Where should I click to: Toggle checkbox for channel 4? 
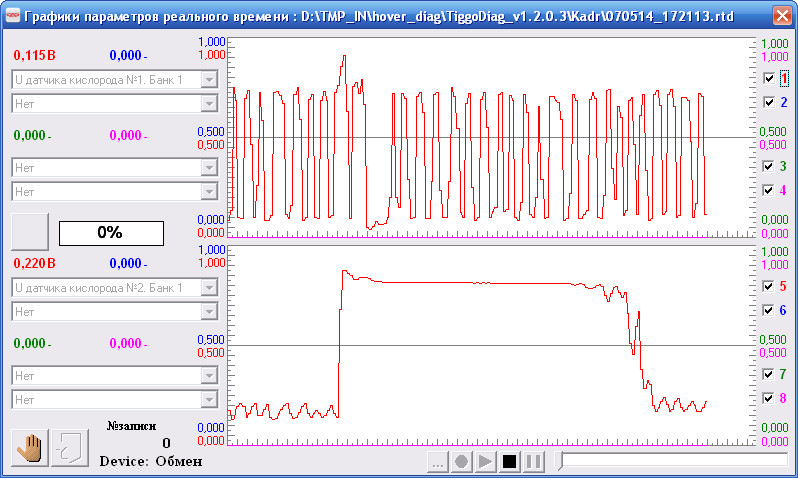tap(768, 190)
